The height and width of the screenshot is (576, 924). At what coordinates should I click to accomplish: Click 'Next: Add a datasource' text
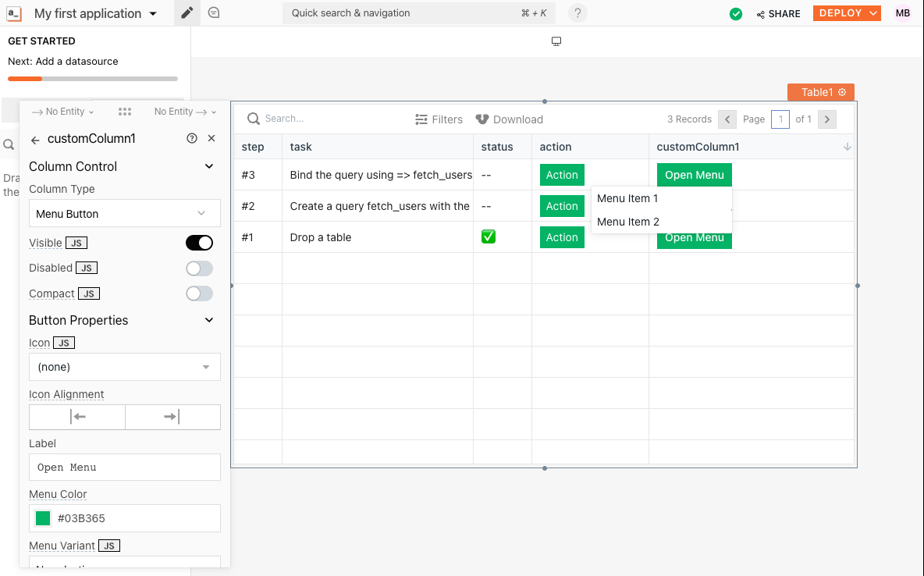63,62
